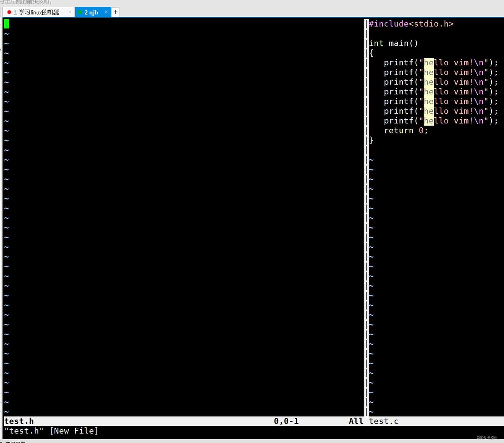Image resolution: width=504 pixels, height=443 pixels.
Task: Close the 学习linux的机器 tab
Action: point(69,12)
